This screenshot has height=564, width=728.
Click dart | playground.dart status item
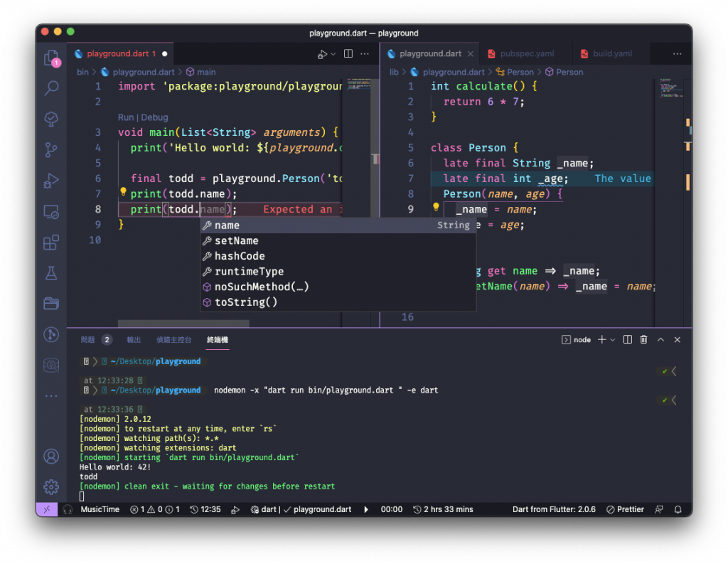(301, 510)
